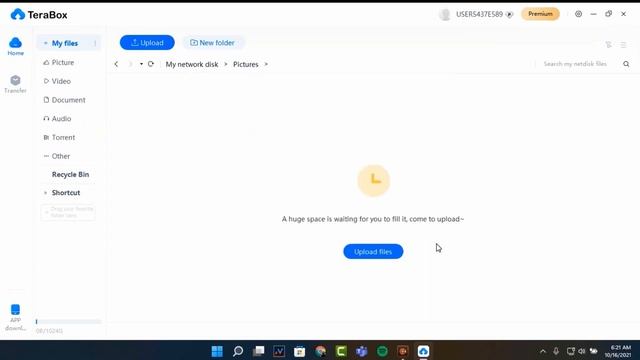Create a New folder
The width and height of the screenshot is (640, 360).
pyautogui.click(x=212, y=42)
